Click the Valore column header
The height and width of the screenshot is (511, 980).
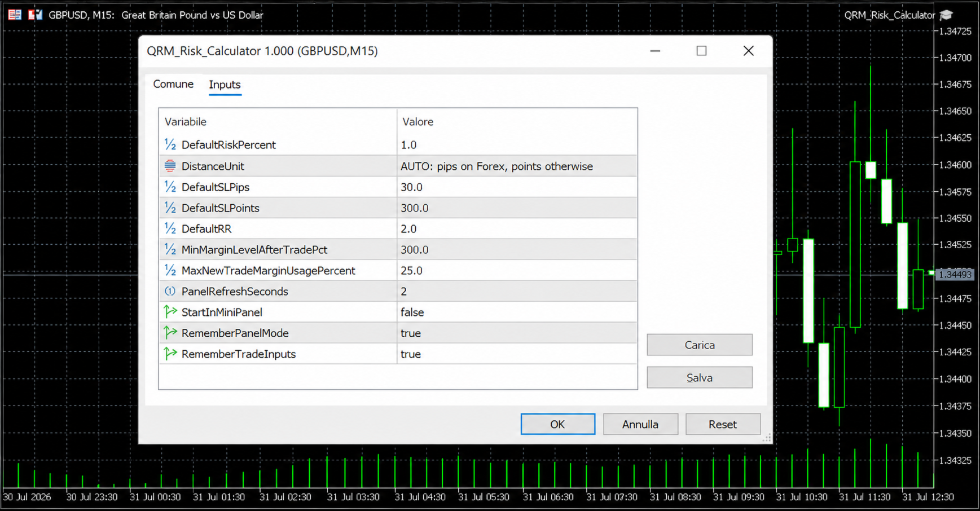click(517, 121)
